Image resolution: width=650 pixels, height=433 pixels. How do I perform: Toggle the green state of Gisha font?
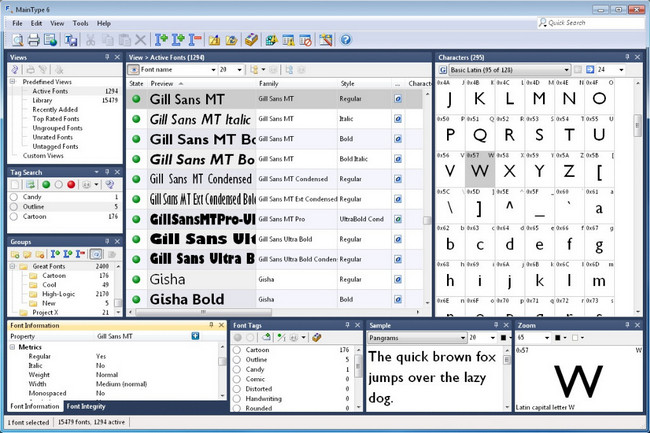click(x=136, y=279)
